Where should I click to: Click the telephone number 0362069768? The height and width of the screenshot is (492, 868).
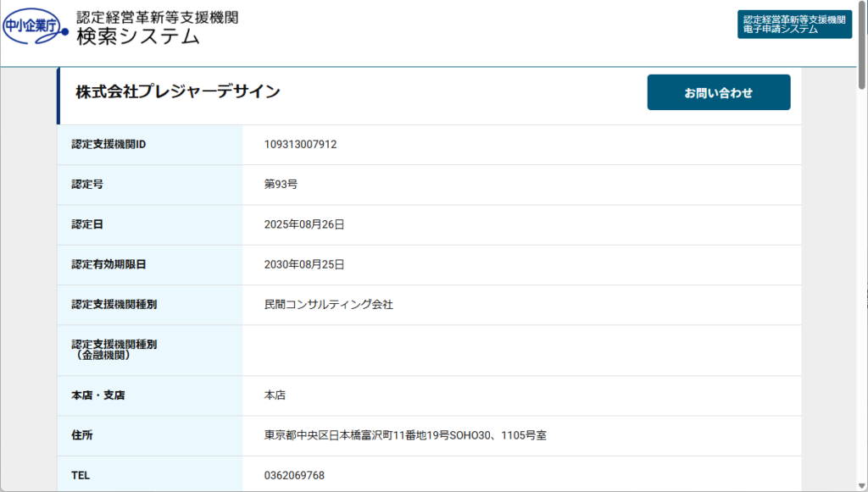294,475
